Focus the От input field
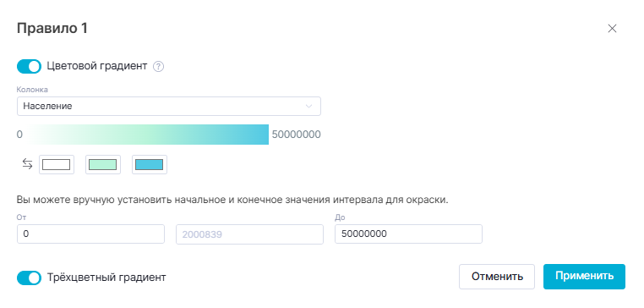 pyautogui.click(x=90, y=234)
